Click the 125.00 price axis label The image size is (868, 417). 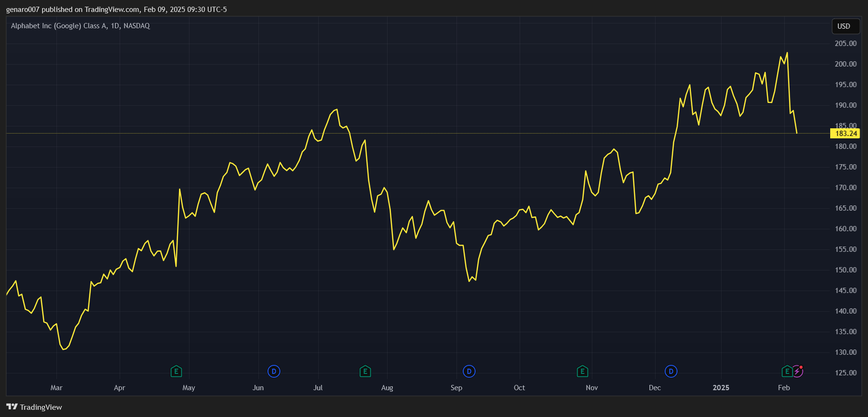coord(846,373)
